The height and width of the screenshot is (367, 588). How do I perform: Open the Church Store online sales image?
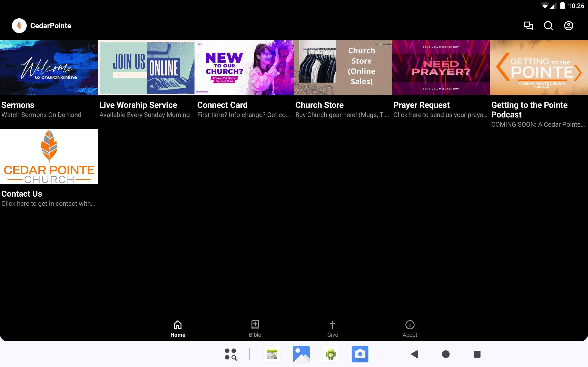click(343, 68)
